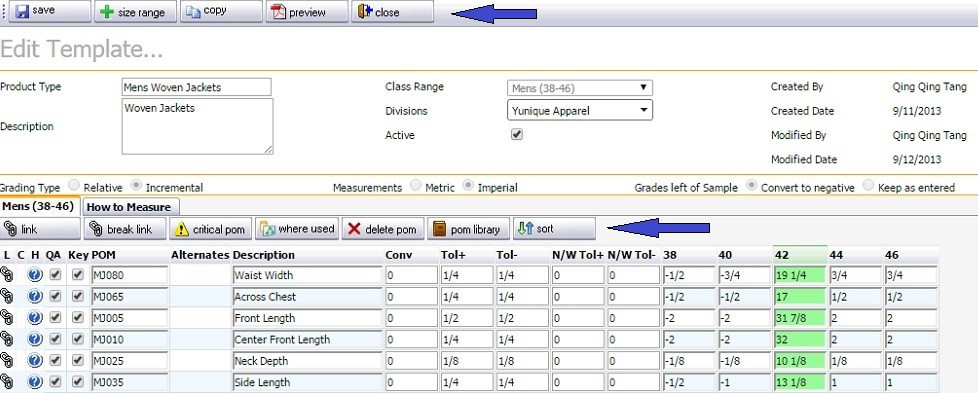This screenshot has height=393, width=978.
Task: Open help icon for Across Chest
Action: coord(35,296)
